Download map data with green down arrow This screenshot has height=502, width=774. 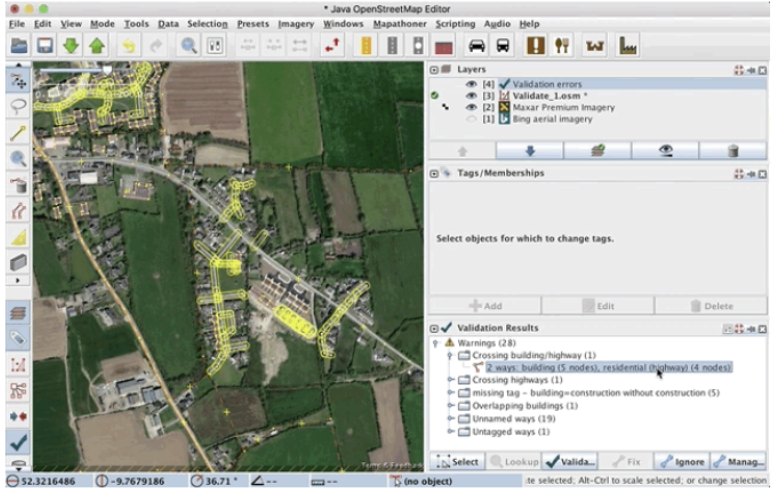pyautogui.click(x=71, y=46)
